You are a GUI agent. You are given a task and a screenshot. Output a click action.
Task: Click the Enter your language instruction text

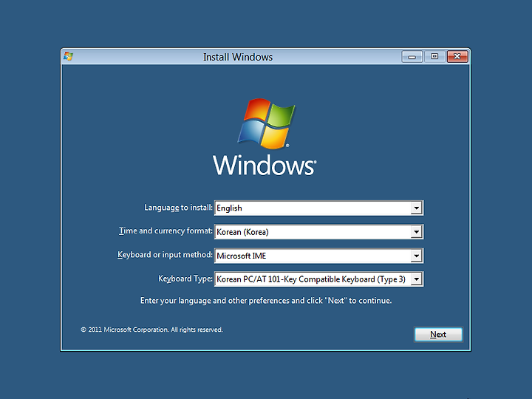point(266,301)
